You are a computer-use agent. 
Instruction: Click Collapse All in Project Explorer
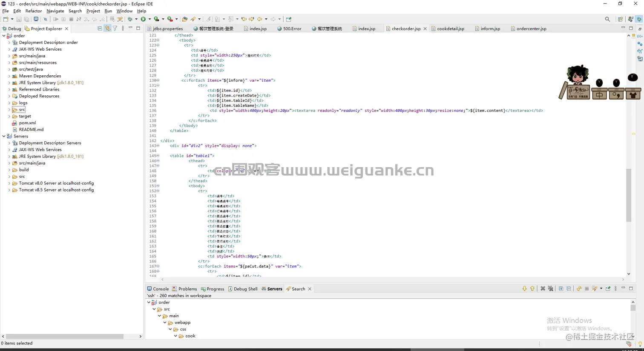(x=100, y=29)
